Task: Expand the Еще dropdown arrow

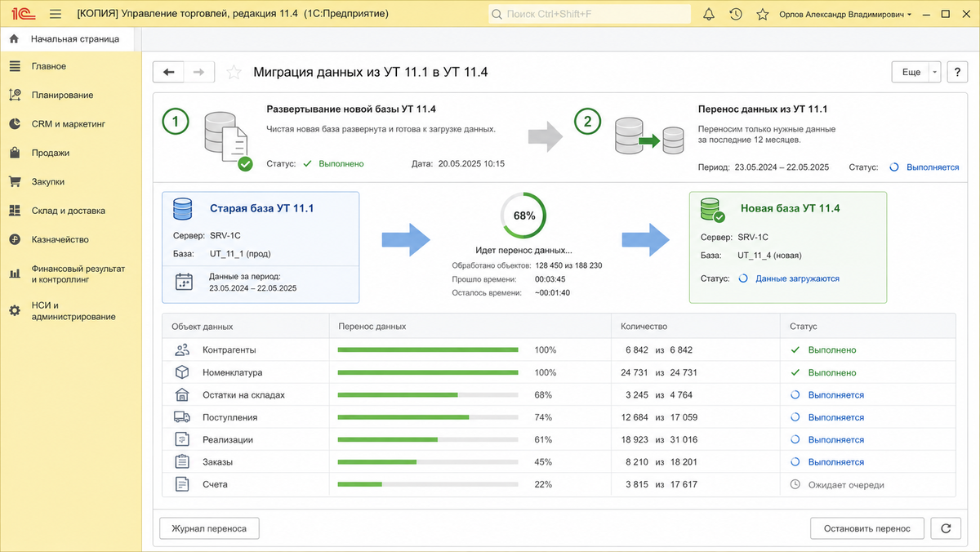Action: pyautogui.click(x=934, y=72)
